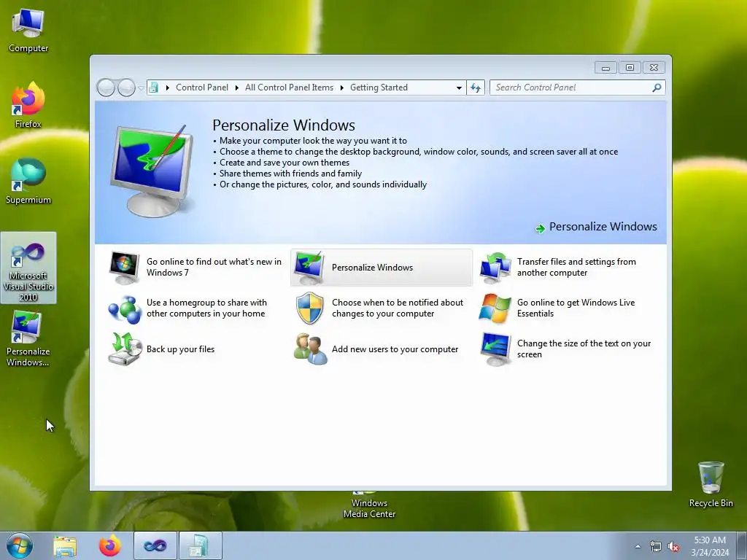Viewport: 747px width, 560px height.
Task: Open the Computer desktop icon
Action: 28,29
